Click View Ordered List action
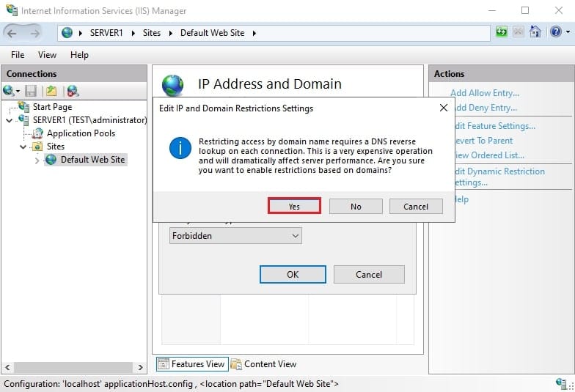Screen dimensions: 575x392 click(x=490, y=155)
